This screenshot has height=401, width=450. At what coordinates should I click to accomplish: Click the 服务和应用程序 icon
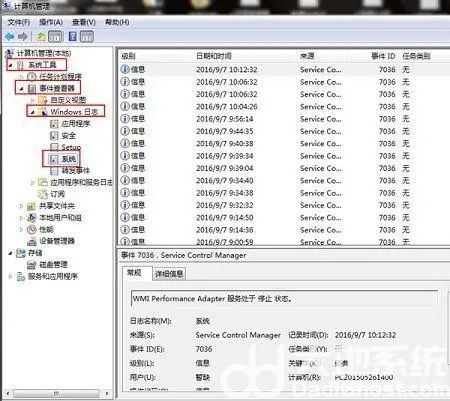tap(21, 276)
